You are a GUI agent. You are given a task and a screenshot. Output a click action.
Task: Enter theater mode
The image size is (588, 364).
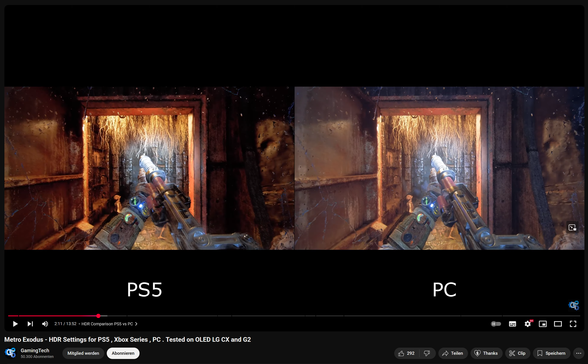point(558,324)
